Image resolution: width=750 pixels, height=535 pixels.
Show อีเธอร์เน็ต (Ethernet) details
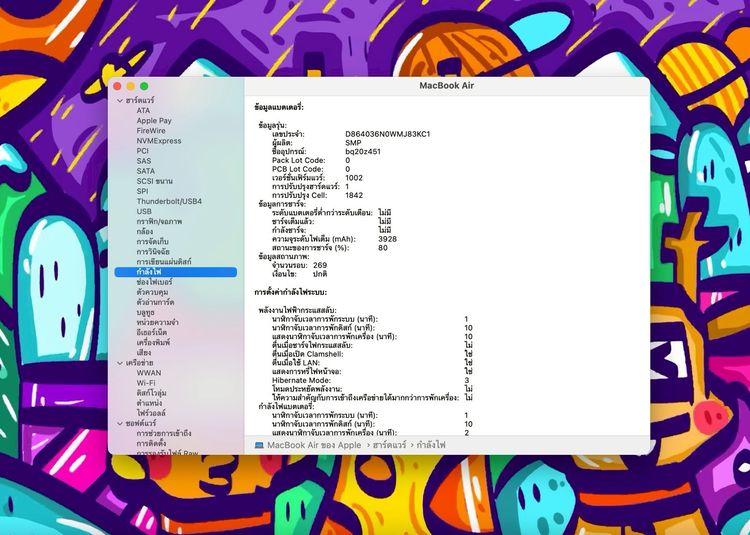(x=156, y=332)
